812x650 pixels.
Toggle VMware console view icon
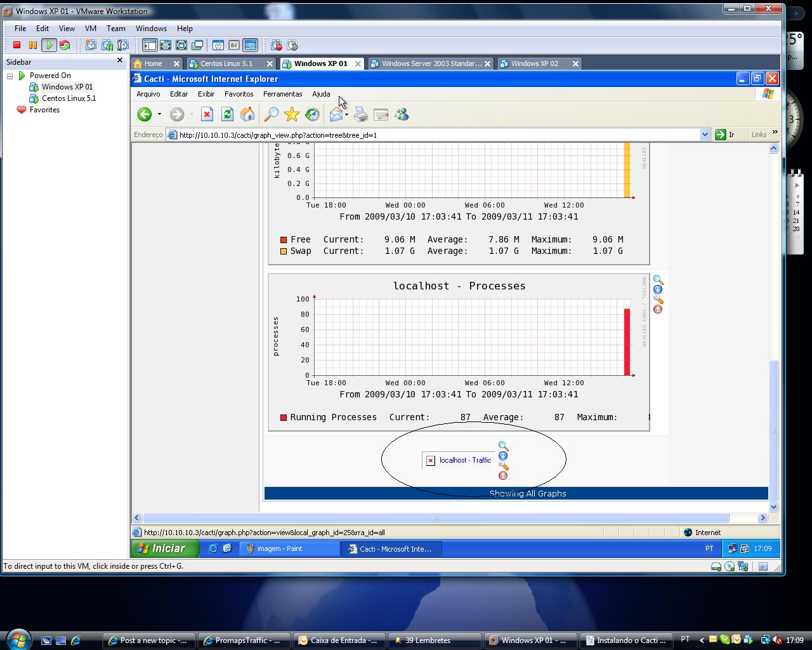[251, 45]
